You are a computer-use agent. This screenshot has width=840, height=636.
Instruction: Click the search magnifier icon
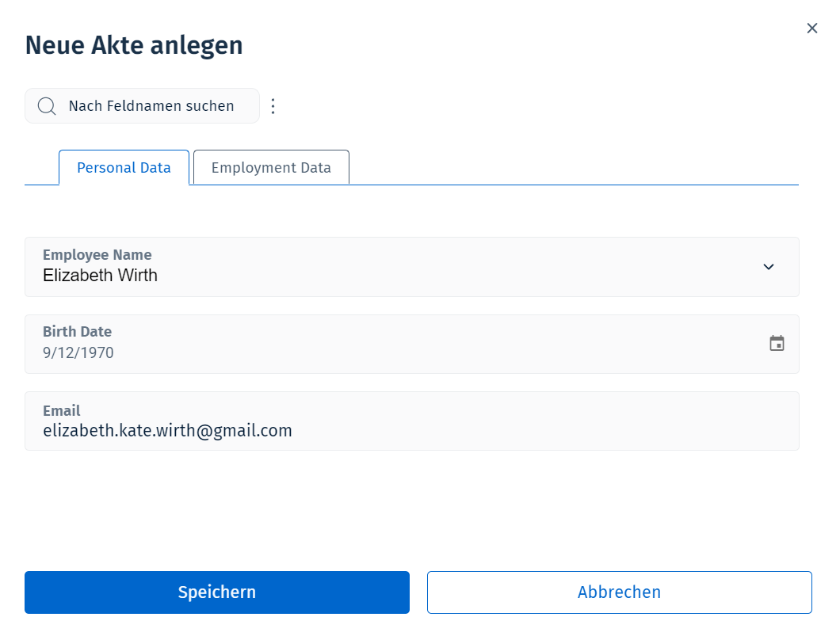point(47,106)
